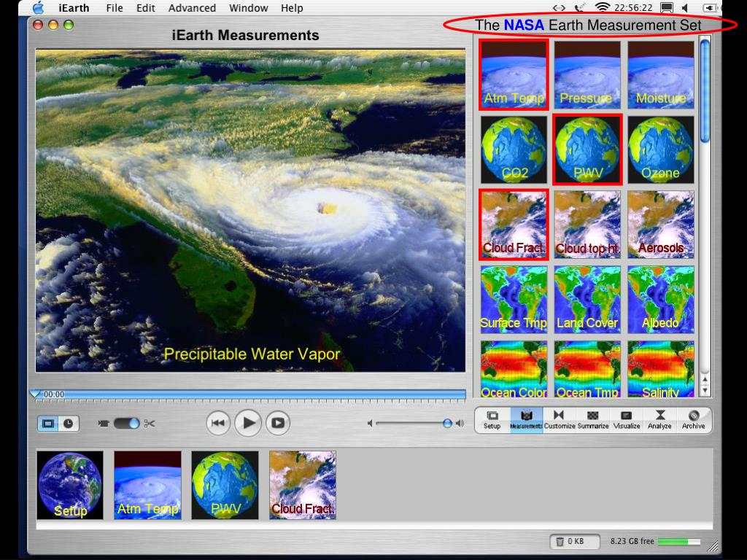Open the Setup panel tab
The height and width of the screenshot is (560, 747).
(x=492, y=420)
